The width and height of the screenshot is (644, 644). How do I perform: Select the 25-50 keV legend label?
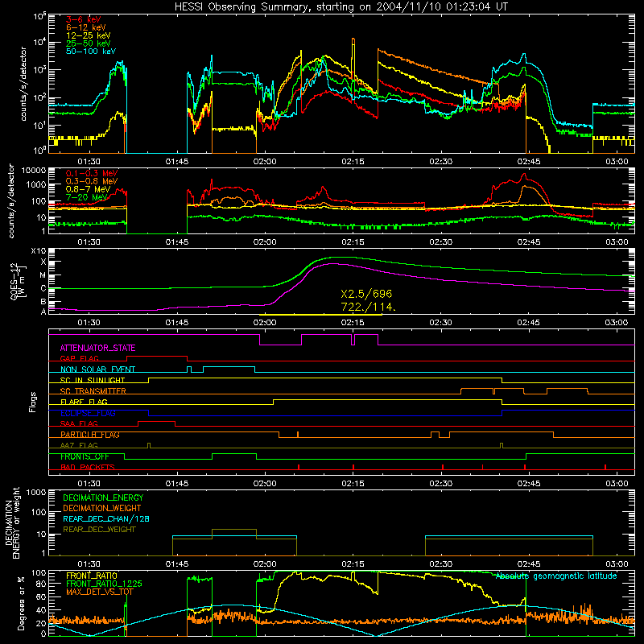coord(89,43)
